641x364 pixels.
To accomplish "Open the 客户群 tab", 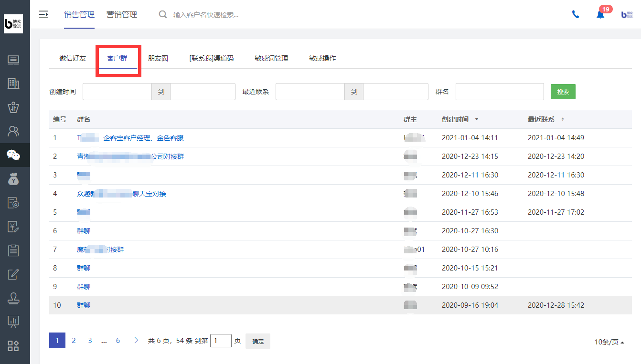I will (x=117, y=58).
